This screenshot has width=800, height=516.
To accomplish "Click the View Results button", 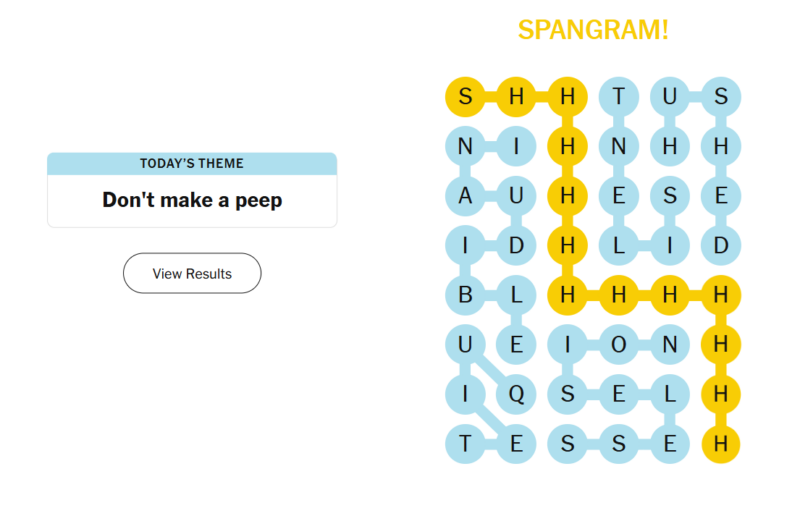I will pyautogui.click(x=192, y=273).
